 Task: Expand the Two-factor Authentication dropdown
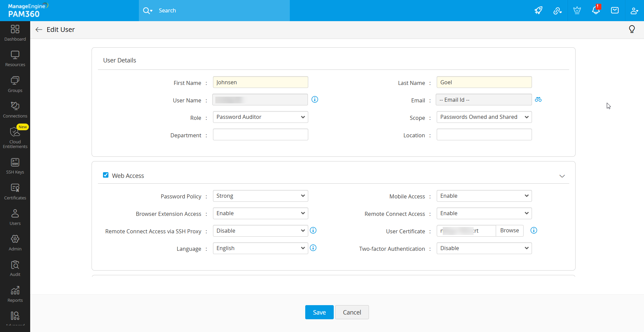484,248
